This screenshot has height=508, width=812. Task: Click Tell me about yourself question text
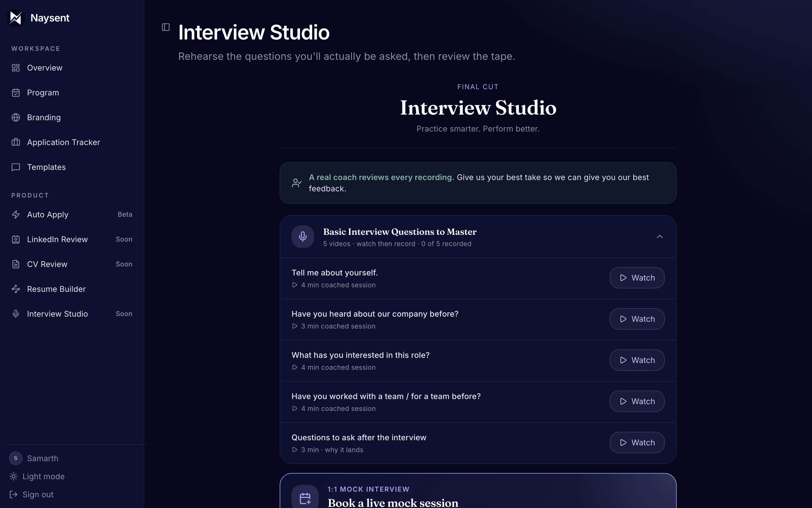click(x=335, y=273)
